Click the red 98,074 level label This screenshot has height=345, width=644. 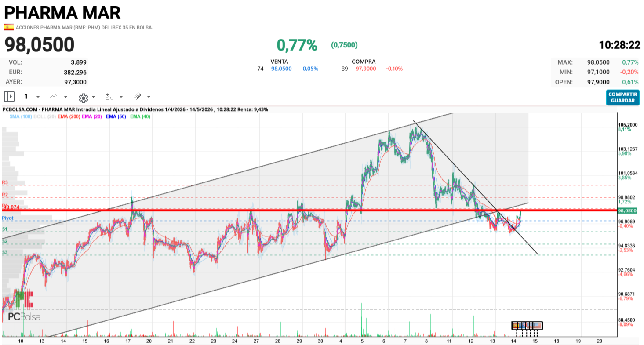coord(11,207)
